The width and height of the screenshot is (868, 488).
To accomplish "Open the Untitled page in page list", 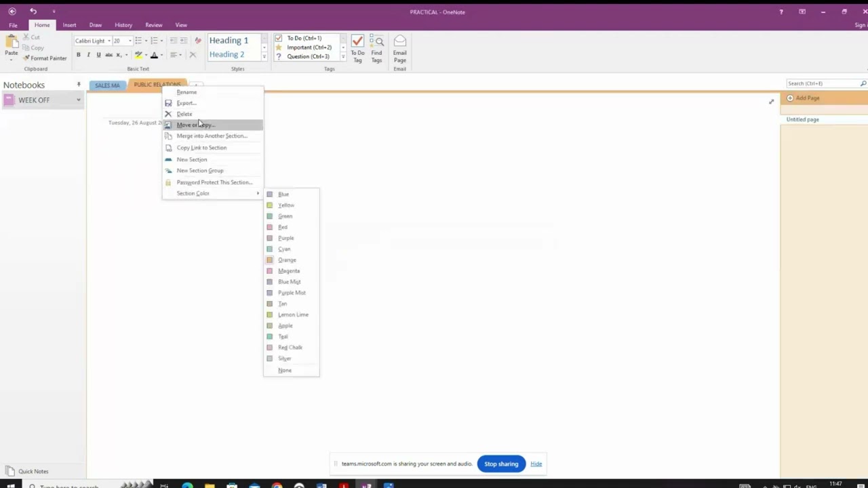I will tap(824, 119).
